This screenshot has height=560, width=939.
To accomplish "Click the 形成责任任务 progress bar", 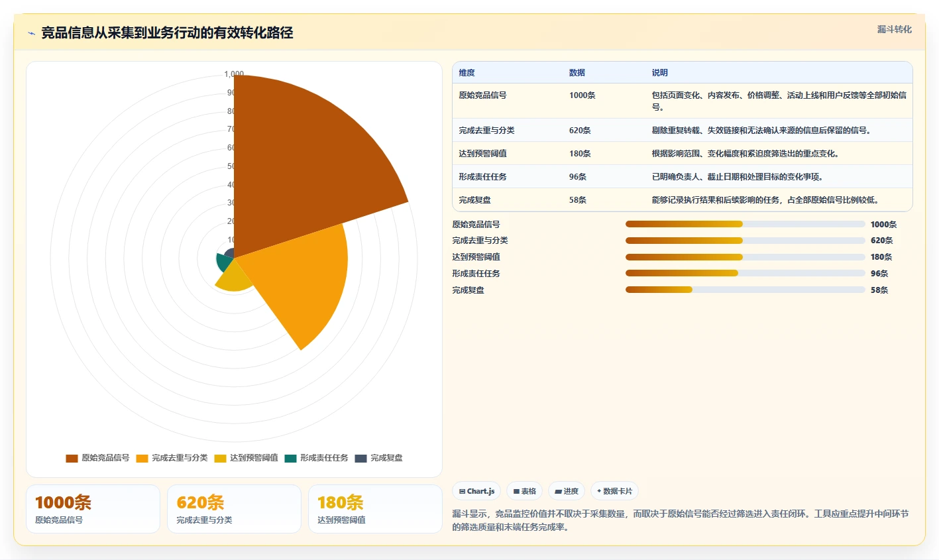I will tap(746, 273).
